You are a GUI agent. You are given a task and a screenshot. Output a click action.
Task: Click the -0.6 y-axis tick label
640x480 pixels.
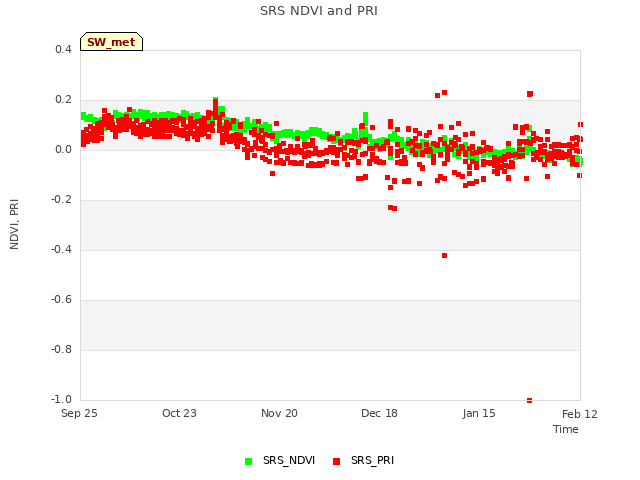[x=61, y=300]
